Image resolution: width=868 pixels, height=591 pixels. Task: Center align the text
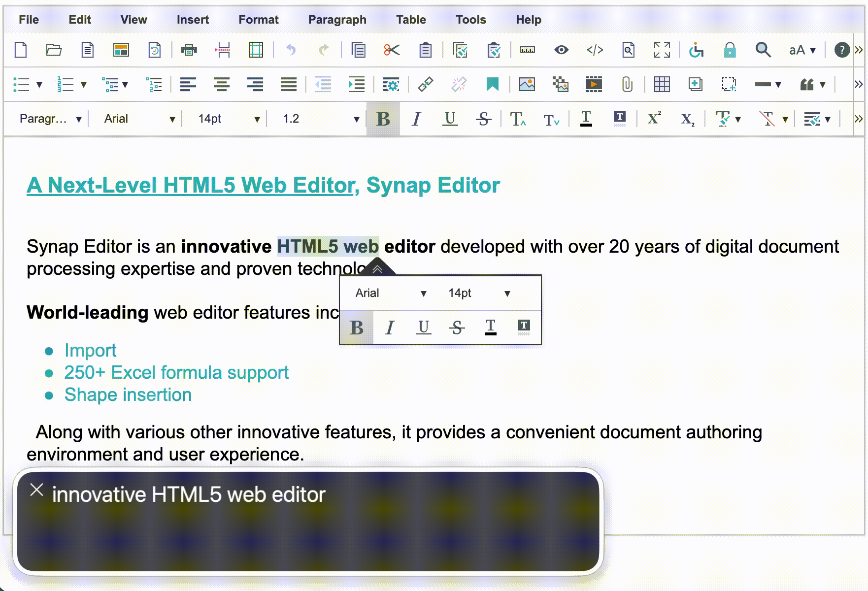click(222, 84)
